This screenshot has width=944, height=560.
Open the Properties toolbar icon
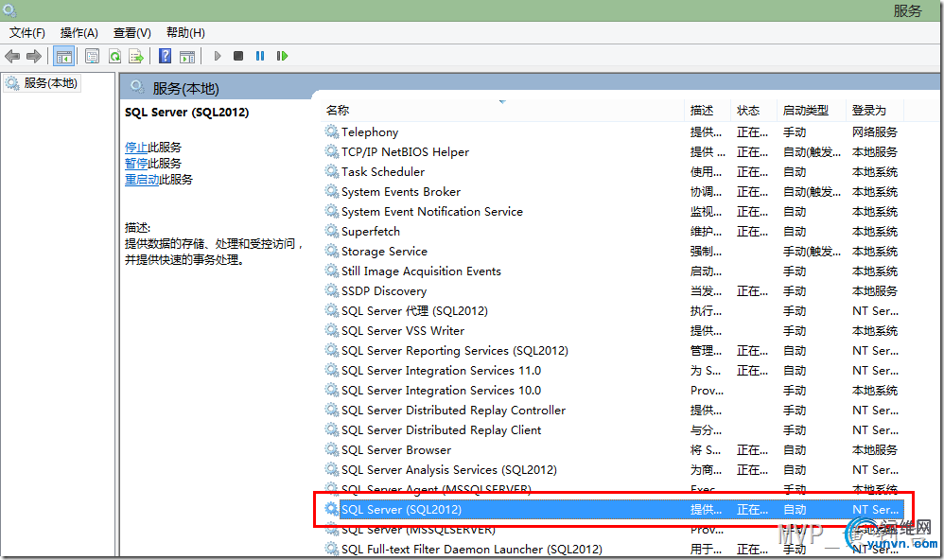coord(92,56)
